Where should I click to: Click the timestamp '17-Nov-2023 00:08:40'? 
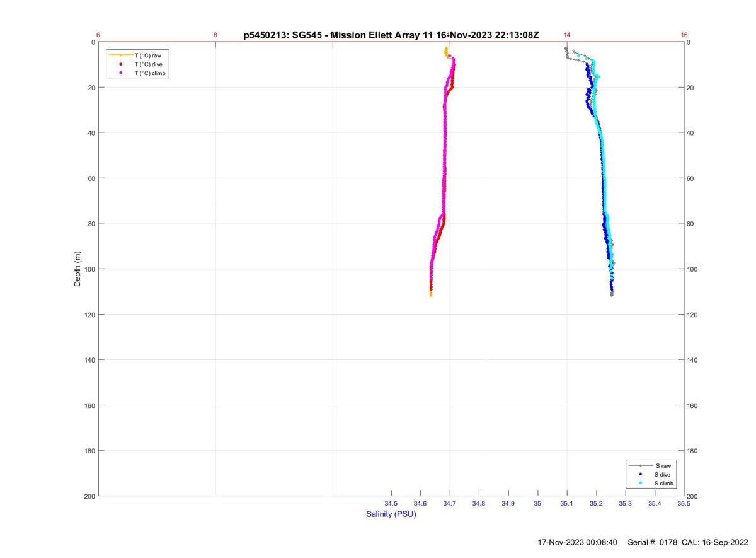(x=577, y=542)
